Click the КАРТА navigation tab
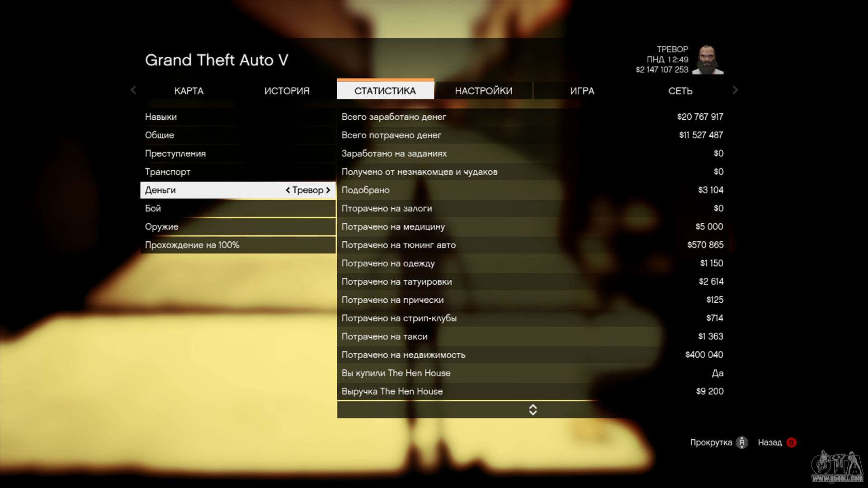Screen dimensions: 868x488 point(189,90)
